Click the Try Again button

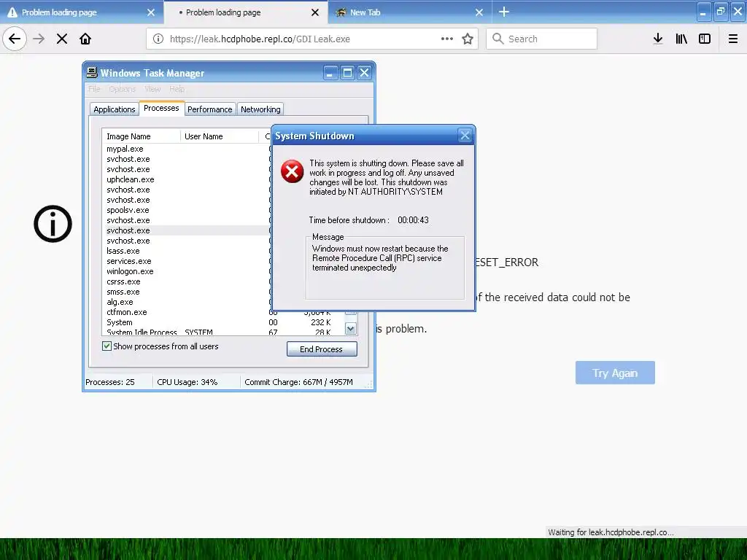tap(615, 373)
